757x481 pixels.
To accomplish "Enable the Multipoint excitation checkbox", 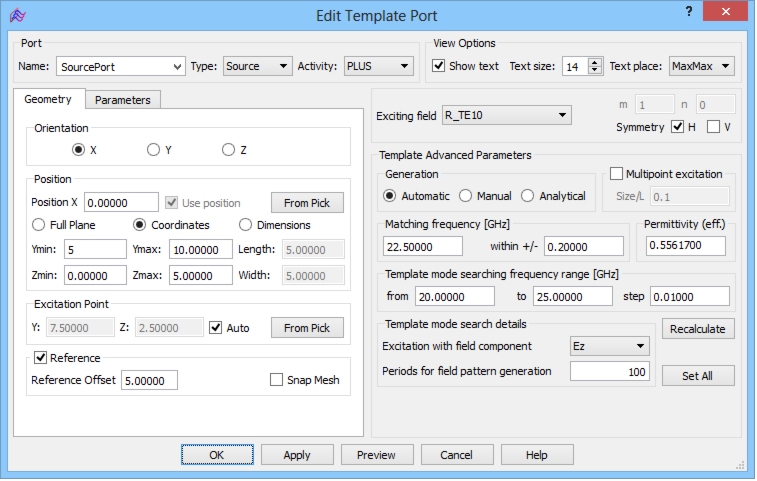I will (x=616, y=174).
